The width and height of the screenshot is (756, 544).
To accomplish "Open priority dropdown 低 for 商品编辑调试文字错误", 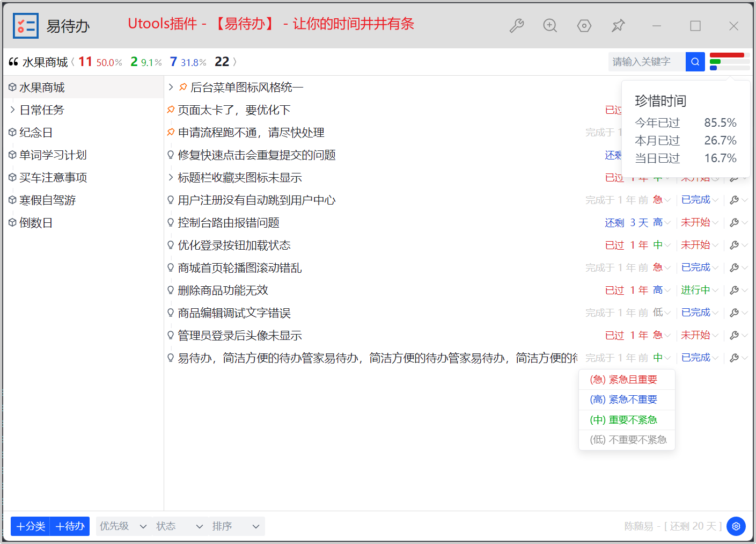I will coord(662,313).
